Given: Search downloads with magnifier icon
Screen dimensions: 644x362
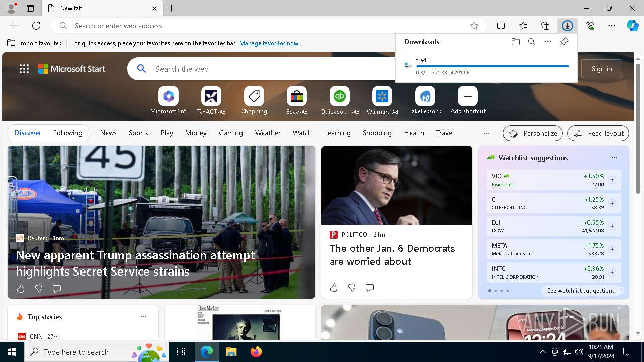Looking at the screenshot, I should pyautogui.click(x=531, y=42).
